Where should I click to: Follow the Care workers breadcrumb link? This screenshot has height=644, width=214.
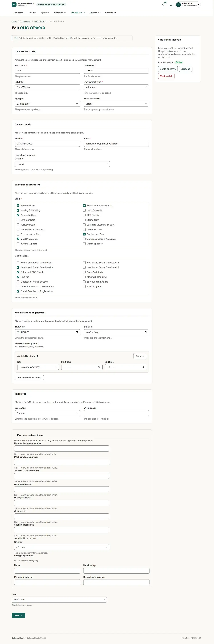click(x=26, y=21)
